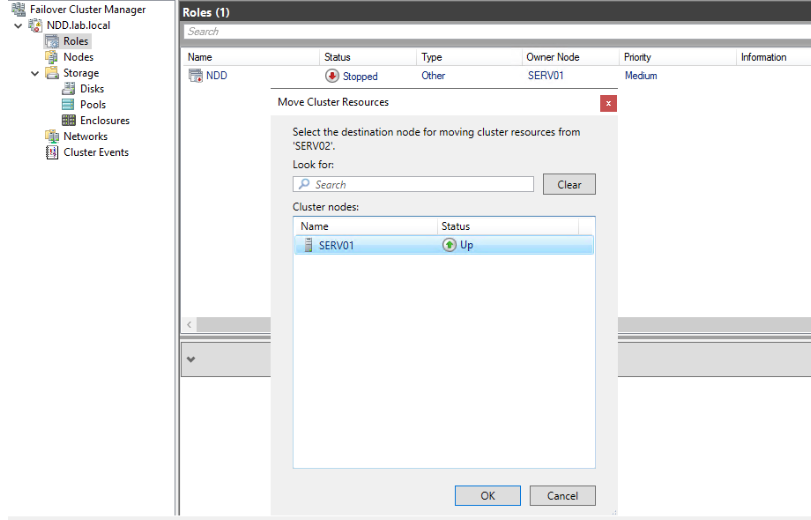
Task: Click the NDD role icon in the list
Action: pyautogui.click(x=196, y=76)
